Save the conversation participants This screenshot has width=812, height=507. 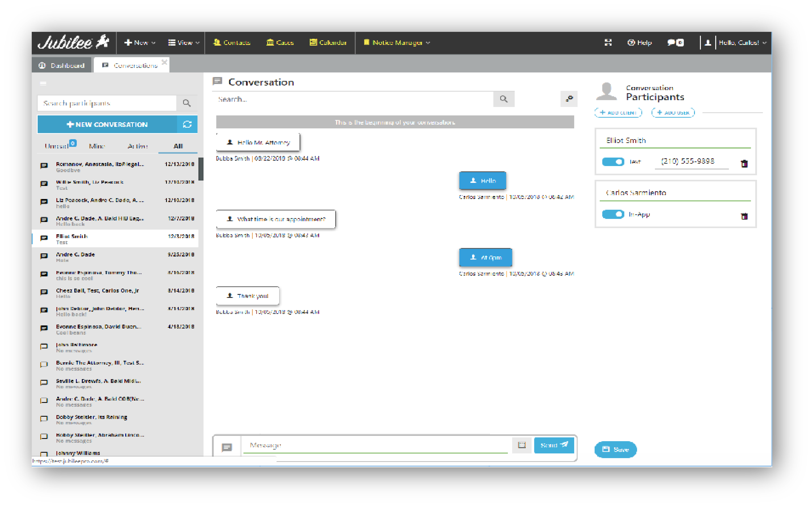[616, 450]
